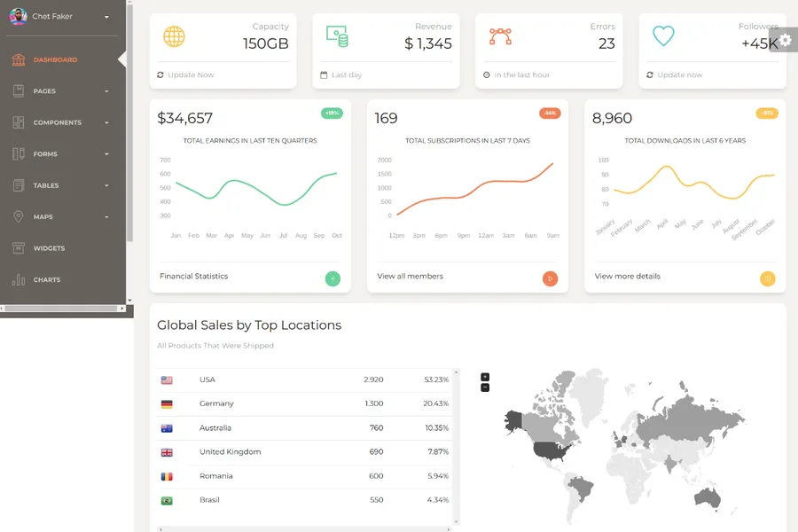Screen dimensions: 798x532
Task: Click the United States on the map
Action: [552, 450]
